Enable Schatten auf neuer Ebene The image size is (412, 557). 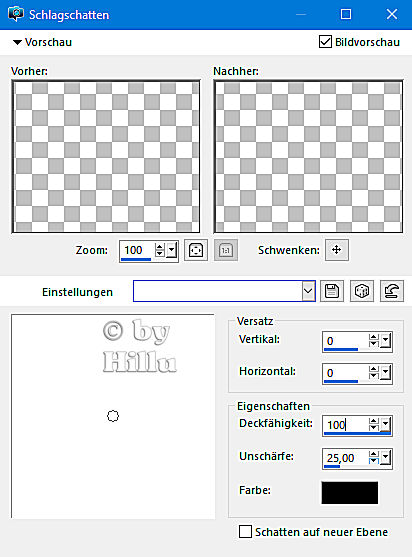[245, 532]
